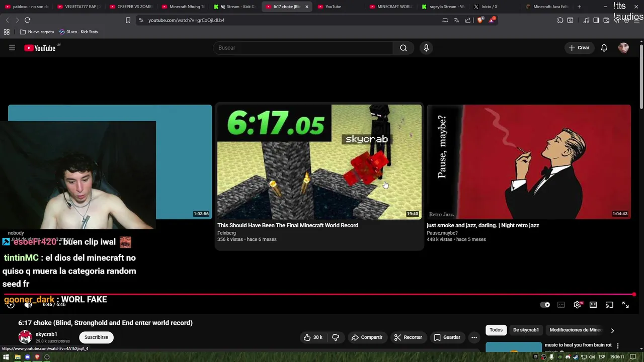Open translate page icon in address bar
Viewport: 644px width, 362px height.
tap(456, 20)
